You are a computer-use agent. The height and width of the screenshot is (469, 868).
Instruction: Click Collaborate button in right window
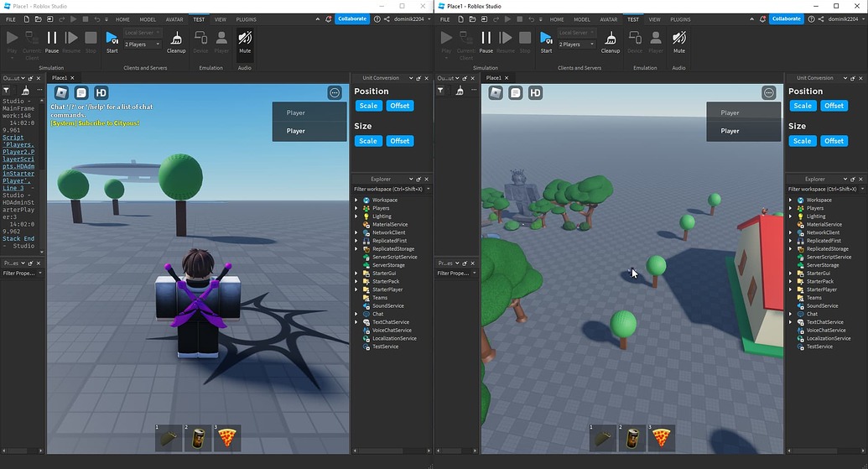click(786, 18)
